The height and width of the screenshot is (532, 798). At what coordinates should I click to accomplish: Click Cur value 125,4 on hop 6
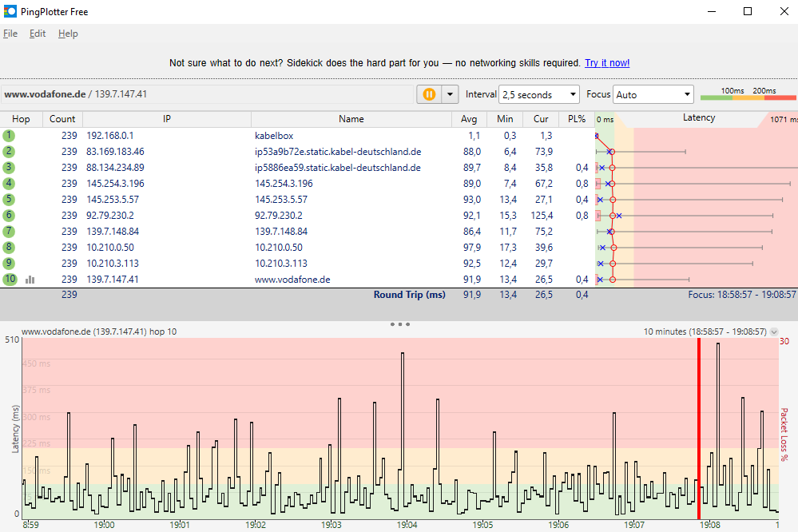click(542, 216)
